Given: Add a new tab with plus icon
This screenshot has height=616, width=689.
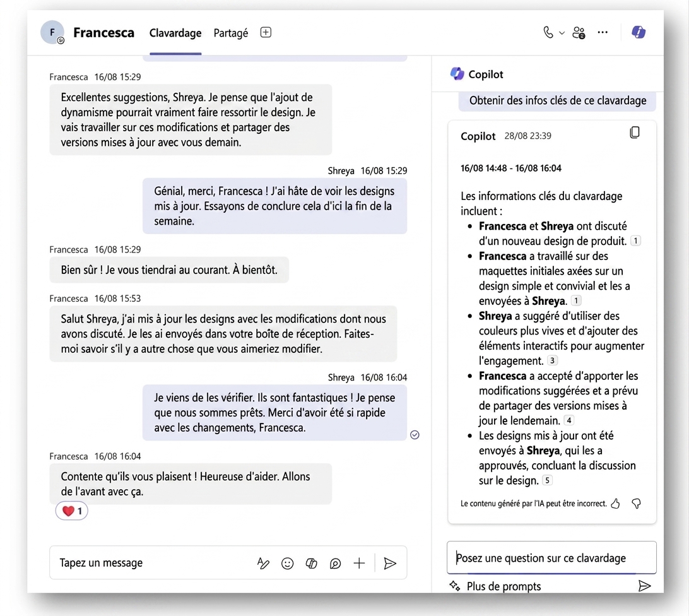Looking at the screenshot, I should click(x=266, y=32).
